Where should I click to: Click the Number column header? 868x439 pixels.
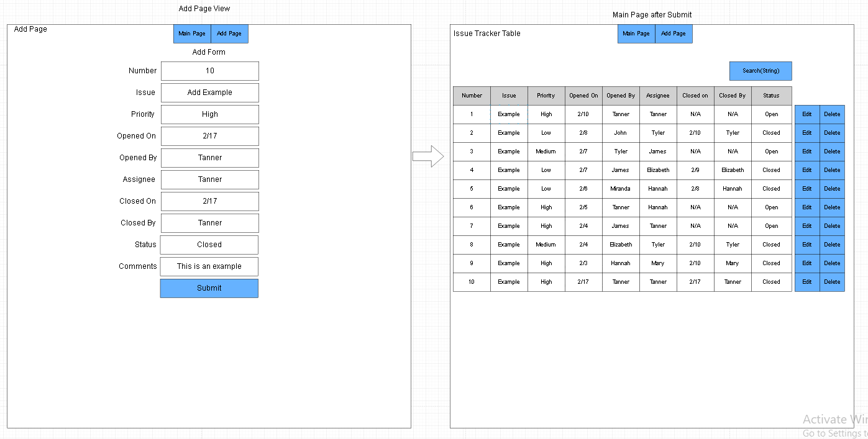coord(472,96)
